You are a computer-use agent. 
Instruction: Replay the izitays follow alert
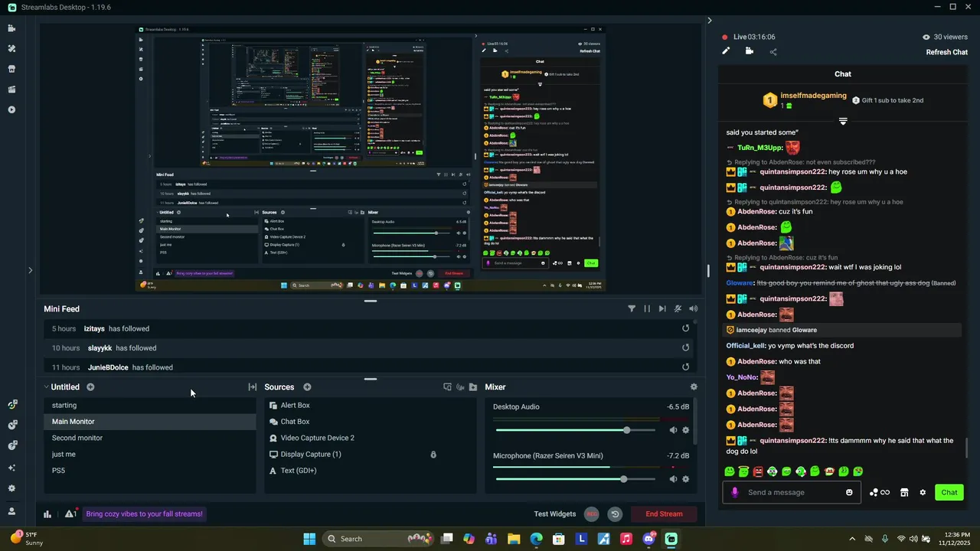click(686, 328)
